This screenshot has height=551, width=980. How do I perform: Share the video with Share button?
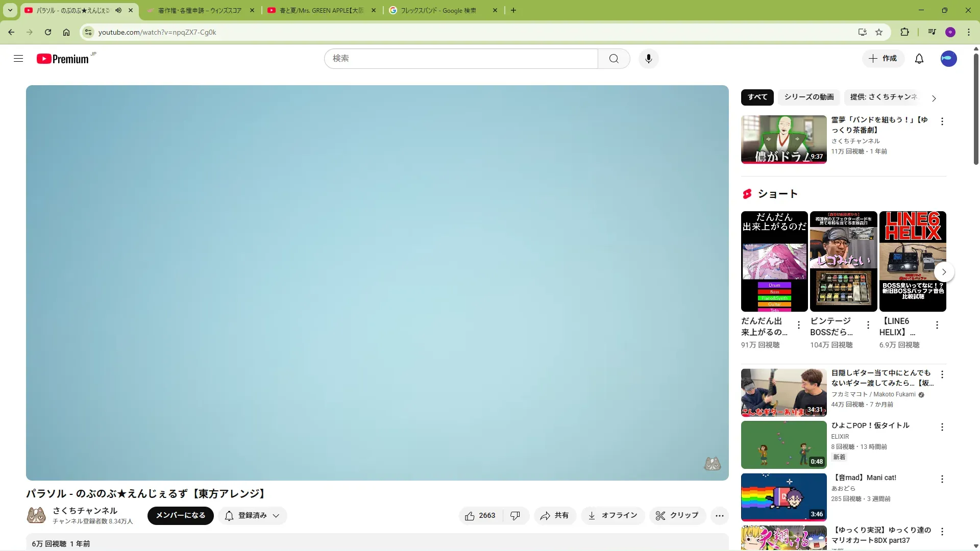[x=555, y=516]
